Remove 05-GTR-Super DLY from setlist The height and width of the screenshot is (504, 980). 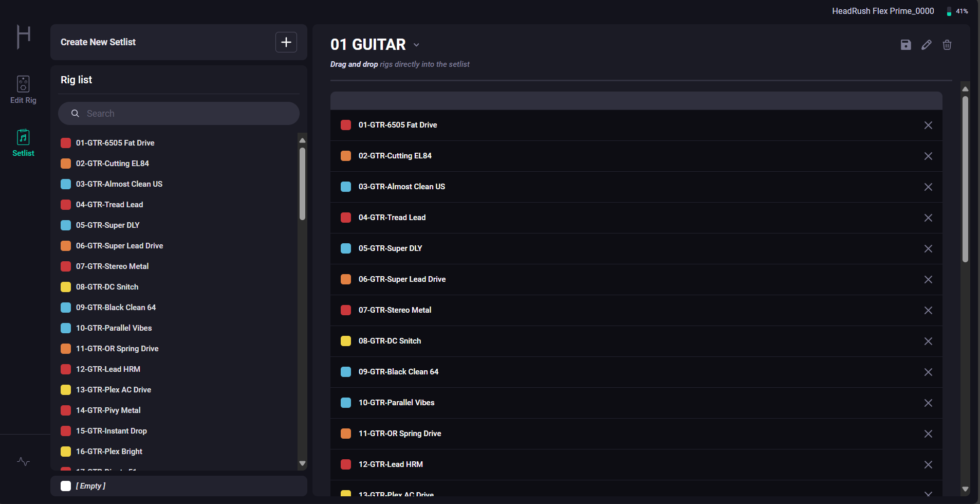tap(928, 249)
